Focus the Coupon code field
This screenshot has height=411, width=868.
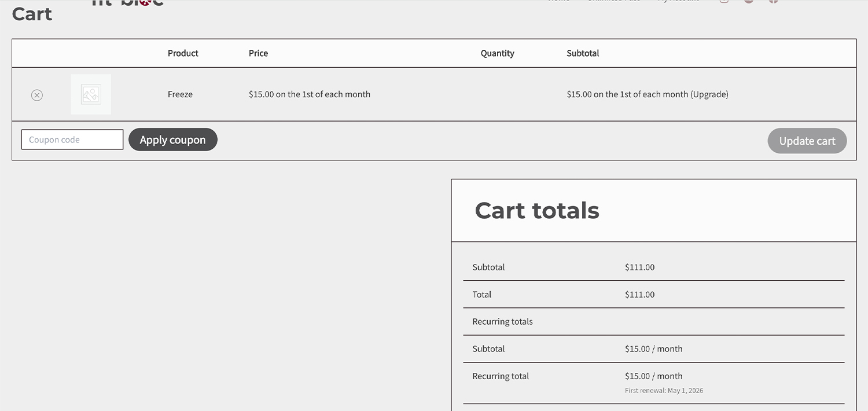(x=72, y=140)
